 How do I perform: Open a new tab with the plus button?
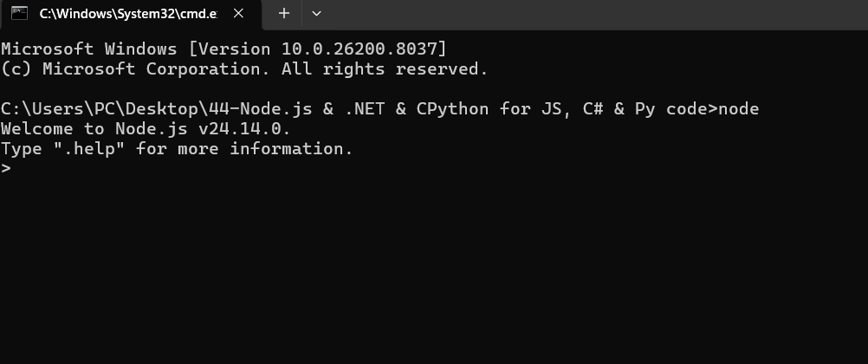(x=283, y=14)
